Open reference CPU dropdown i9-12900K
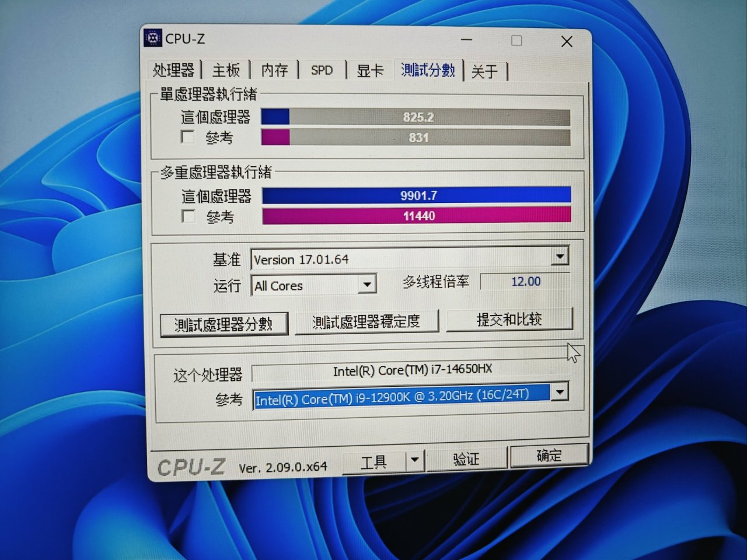The width and height of the screenshot is (747, 560). pos(410,395)
